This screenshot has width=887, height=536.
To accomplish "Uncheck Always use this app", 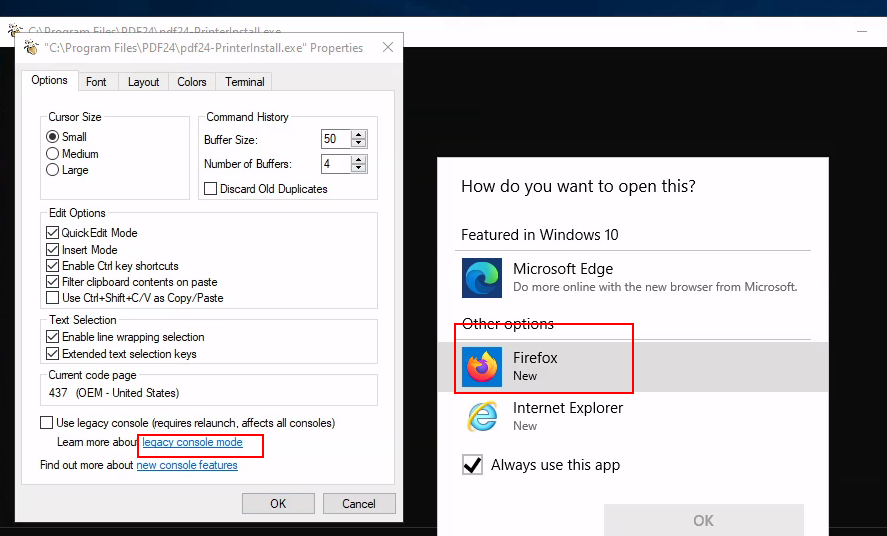I will [472, 465].
